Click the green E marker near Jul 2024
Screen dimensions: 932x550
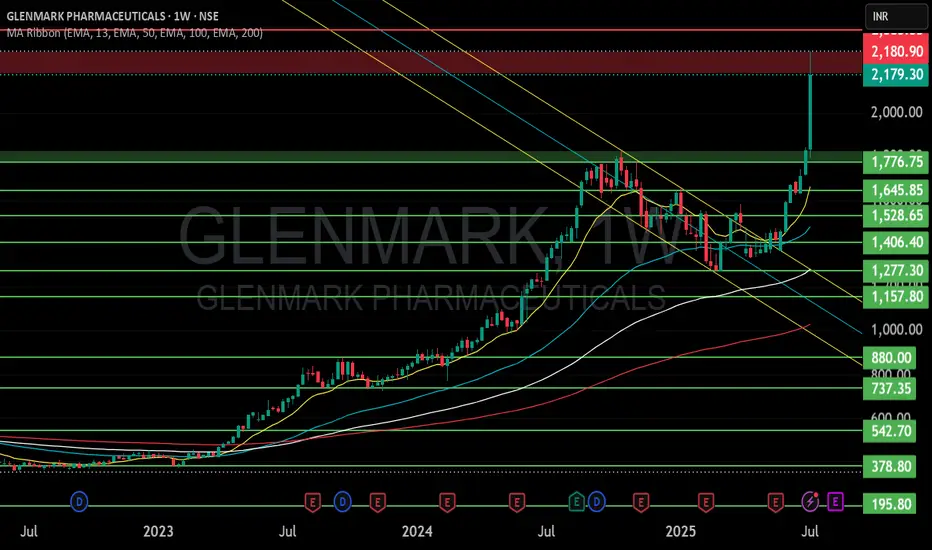(x=576, y=502)
